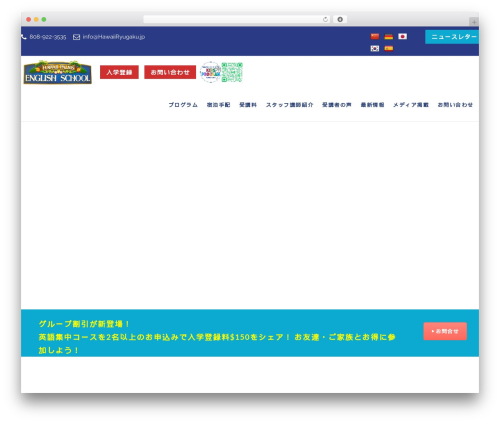Switch language with the Korean flag
Image resolution: width=500 pixels, height=423 pixels.
(x=375, y=48)
